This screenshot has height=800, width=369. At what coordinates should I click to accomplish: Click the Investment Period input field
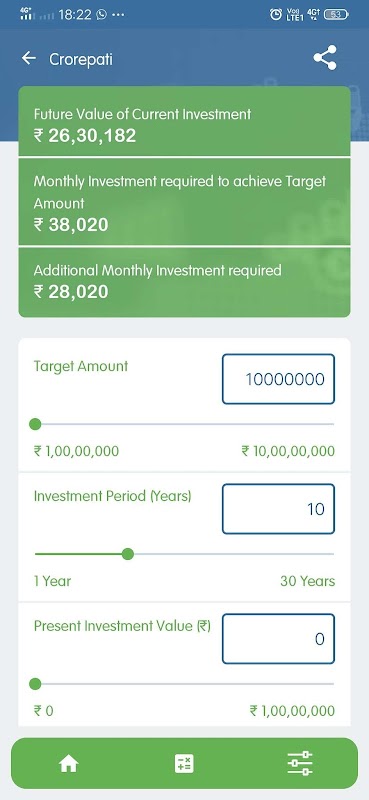278,509
